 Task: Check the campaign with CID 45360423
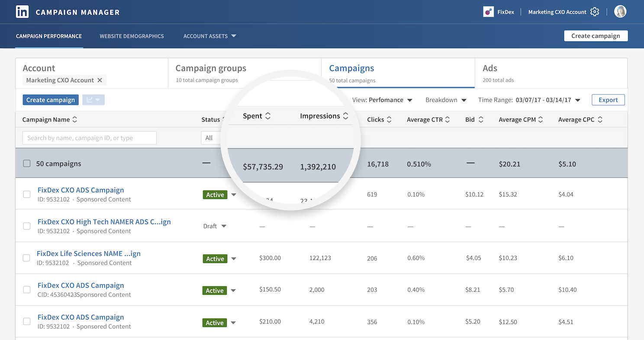[x=27, y=290]
